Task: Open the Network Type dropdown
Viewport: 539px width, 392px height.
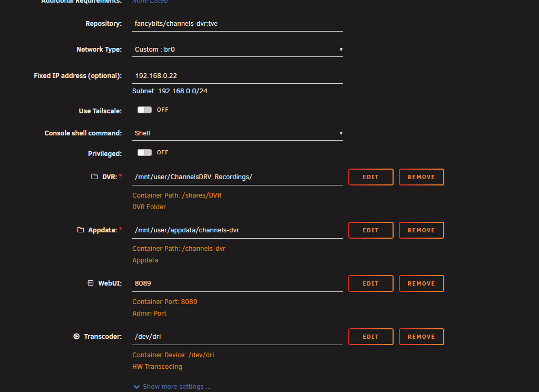Action: coord(238,50)
